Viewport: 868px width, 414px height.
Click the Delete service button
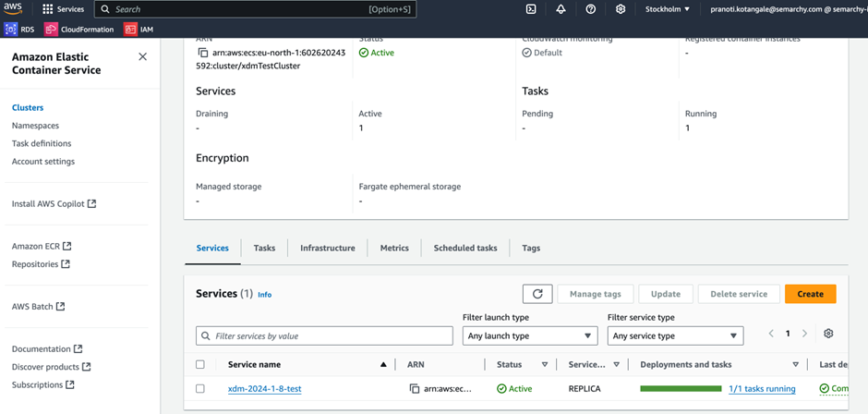(739, 294)
